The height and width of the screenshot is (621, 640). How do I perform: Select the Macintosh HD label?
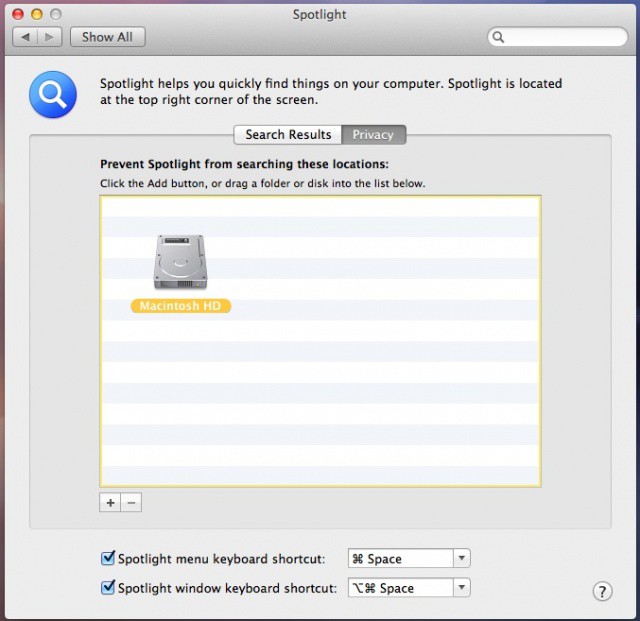tap(181, 306)
